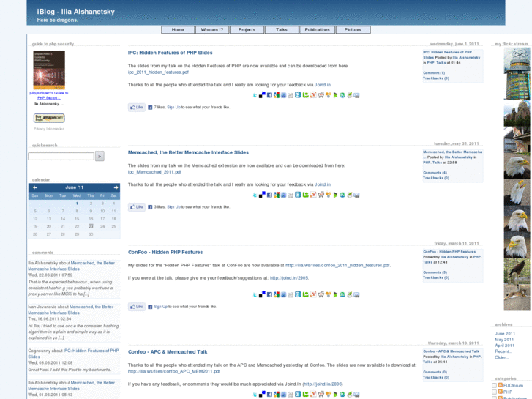
Task: Click the PHP Security book cover image
Action: [49, 70]
